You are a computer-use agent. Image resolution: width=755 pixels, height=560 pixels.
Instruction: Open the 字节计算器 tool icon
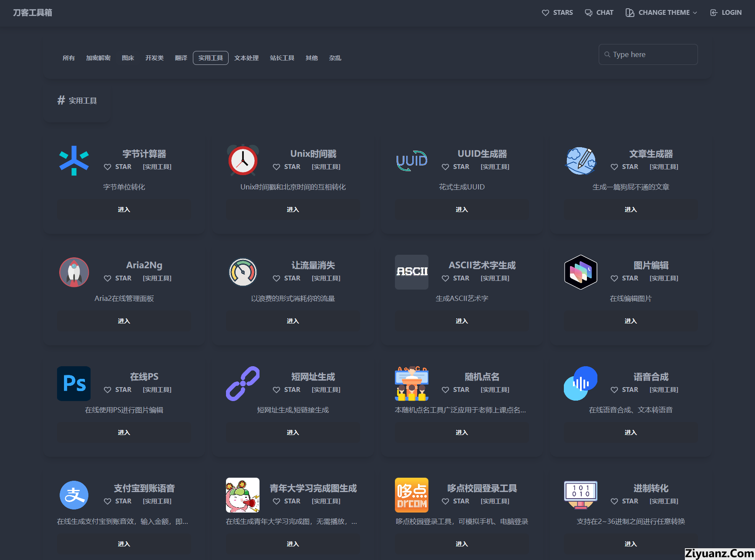74,161
